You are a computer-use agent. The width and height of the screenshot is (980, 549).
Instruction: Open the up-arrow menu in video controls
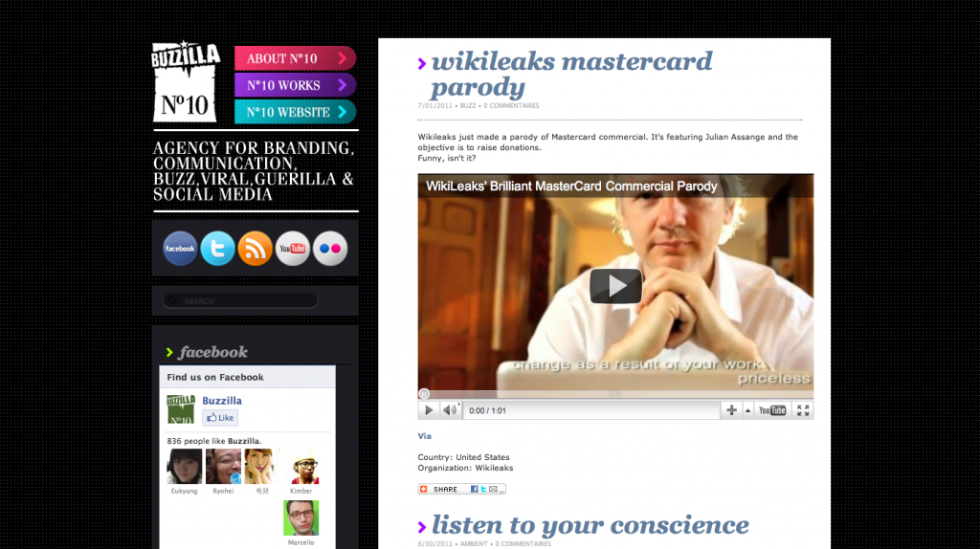746,410
